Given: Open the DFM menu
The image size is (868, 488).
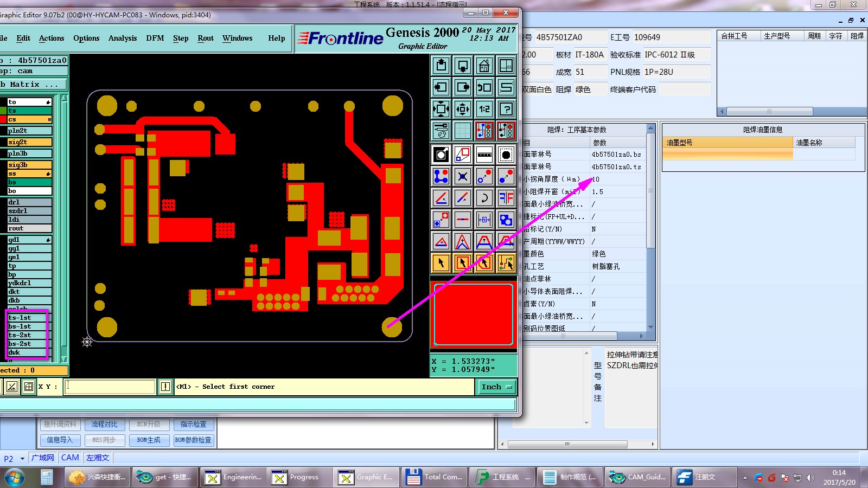Looking at the screenshot, I should tap(155, 38).
